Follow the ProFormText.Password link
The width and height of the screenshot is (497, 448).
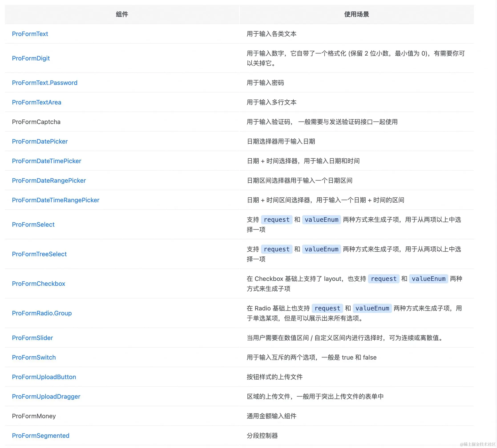(44, 83)
